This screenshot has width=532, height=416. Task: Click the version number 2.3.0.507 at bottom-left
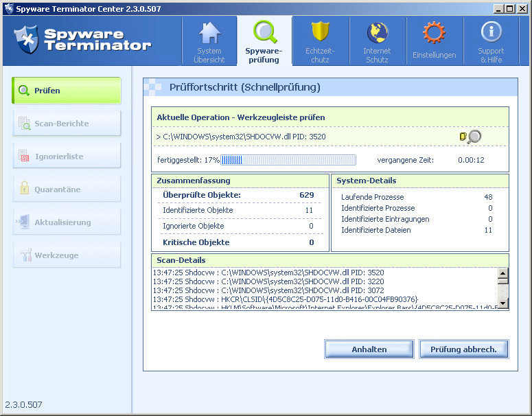click(x=23, y=404)
